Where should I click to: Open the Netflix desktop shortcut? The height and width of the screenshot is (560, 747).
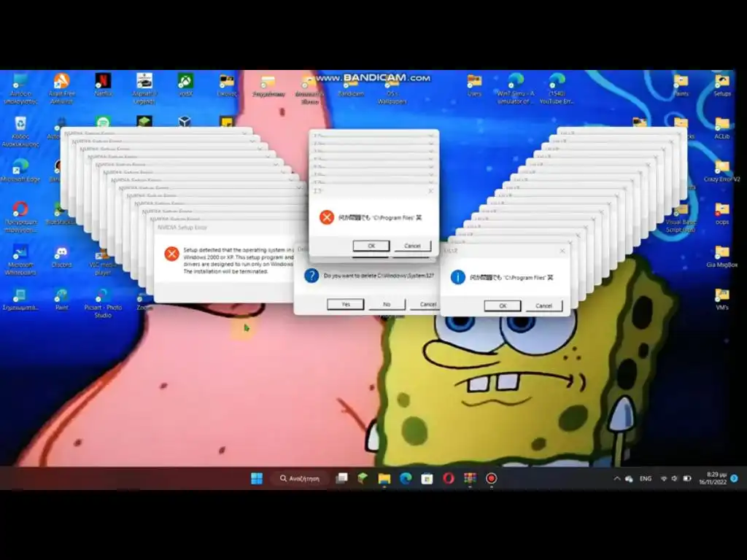coord(103,85)
